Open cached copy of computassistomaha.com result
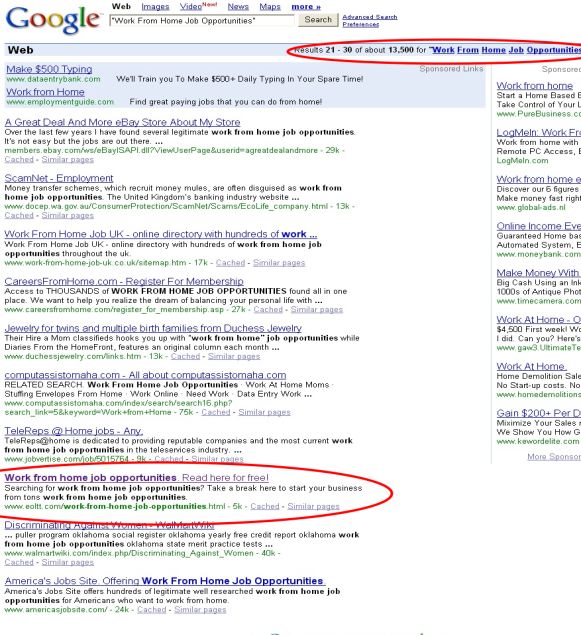This screenshot has height=635, width=581. point(216,412)
